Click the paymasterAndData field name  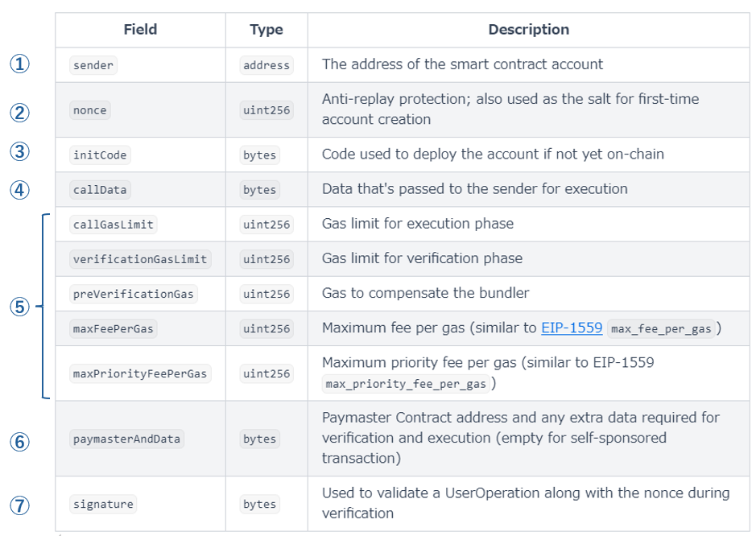[127, 439]
